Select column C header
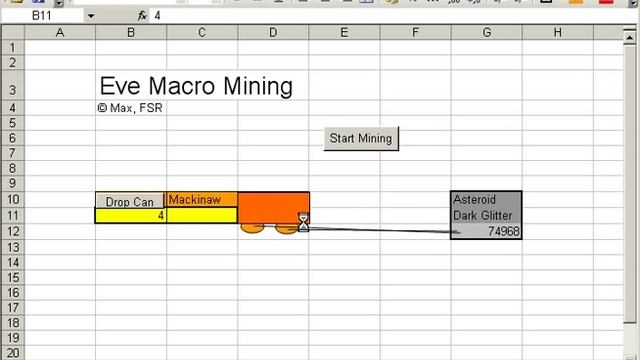The image size is (640, 360). click(202, 32)
